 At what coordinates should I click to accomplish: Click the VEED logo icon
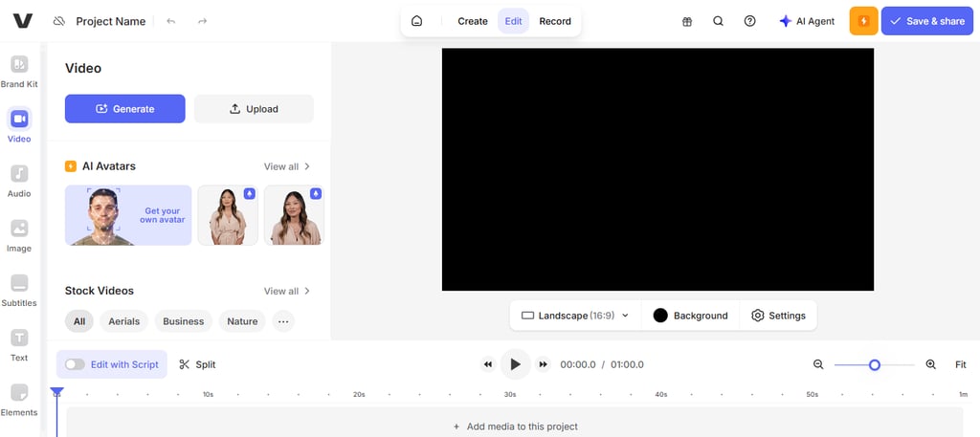[23, 21]
